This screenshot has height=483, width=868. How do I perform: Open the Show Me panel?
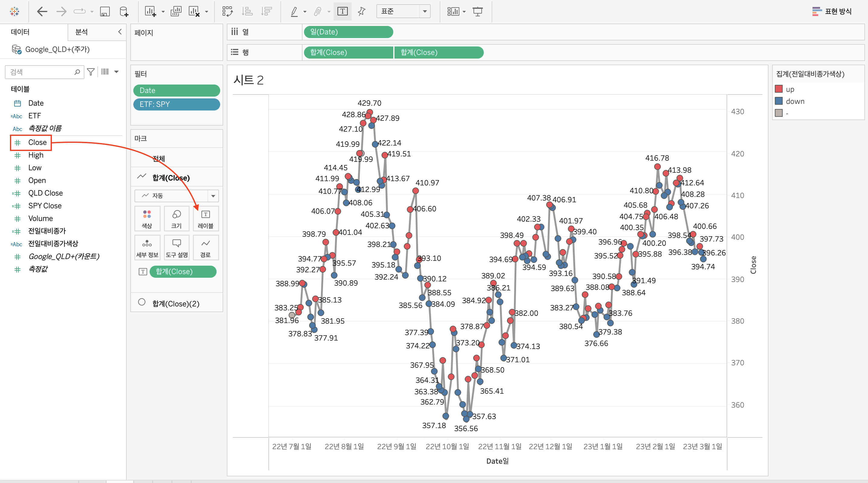pyautogui.click(x=832, y=11)
